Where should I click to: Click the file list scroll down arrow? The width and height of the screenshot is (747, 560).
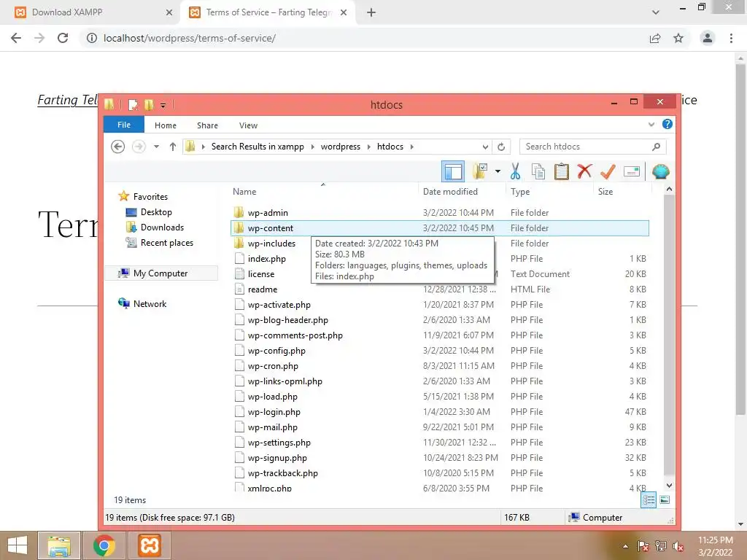click(x=669, y=486)
